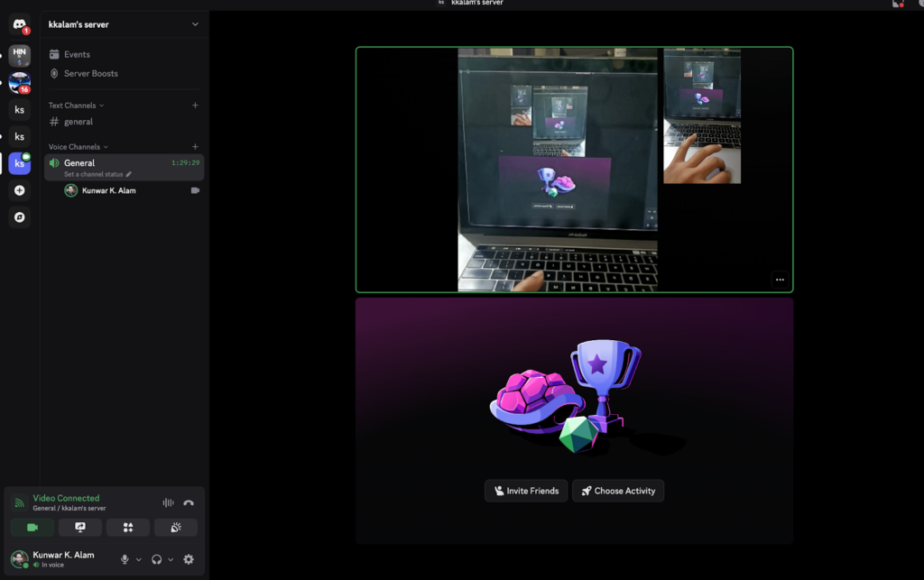Click the Invite Friends button
This screenshot has height=580, width=924.
coord(526,491)
